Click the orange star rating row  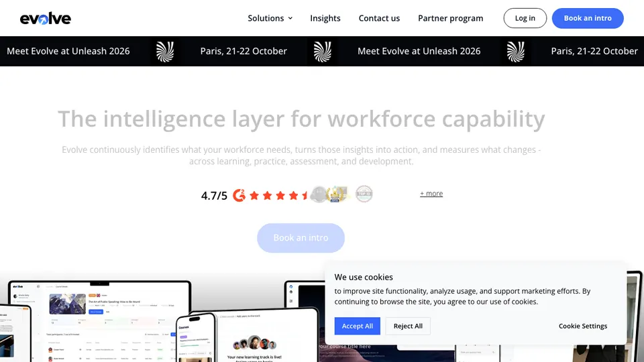(278, 195)
